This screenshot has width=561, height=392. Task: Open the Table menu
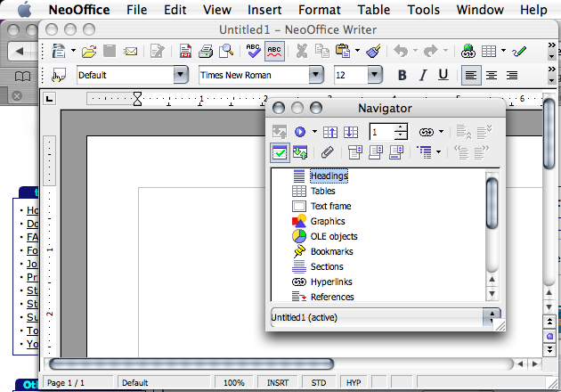pos(373,10)
